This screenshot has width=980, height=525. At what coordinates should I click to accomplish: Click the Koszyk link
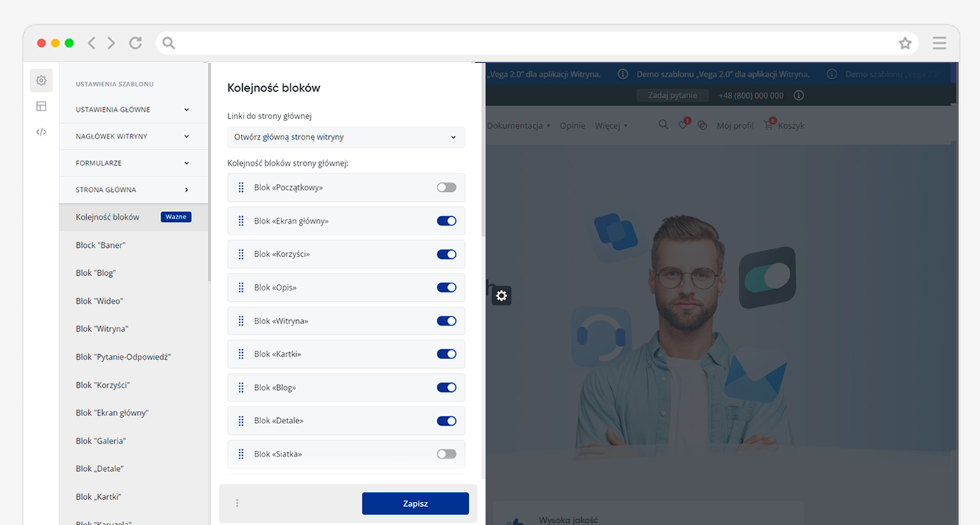click(791, 125)
